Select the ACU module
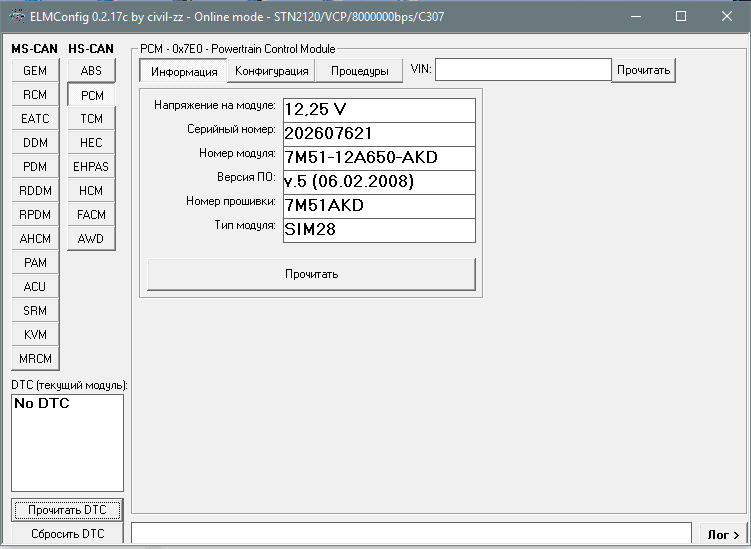Image resolution: width=751 pixels, height=549 pixels. point(35,286)
